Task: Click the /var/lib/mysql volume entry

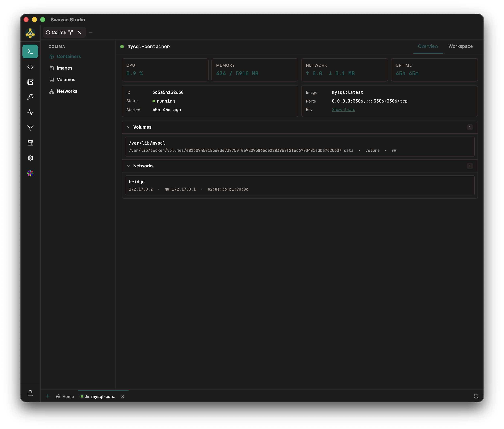Action: pyautogui.click(x=299, y=147)
